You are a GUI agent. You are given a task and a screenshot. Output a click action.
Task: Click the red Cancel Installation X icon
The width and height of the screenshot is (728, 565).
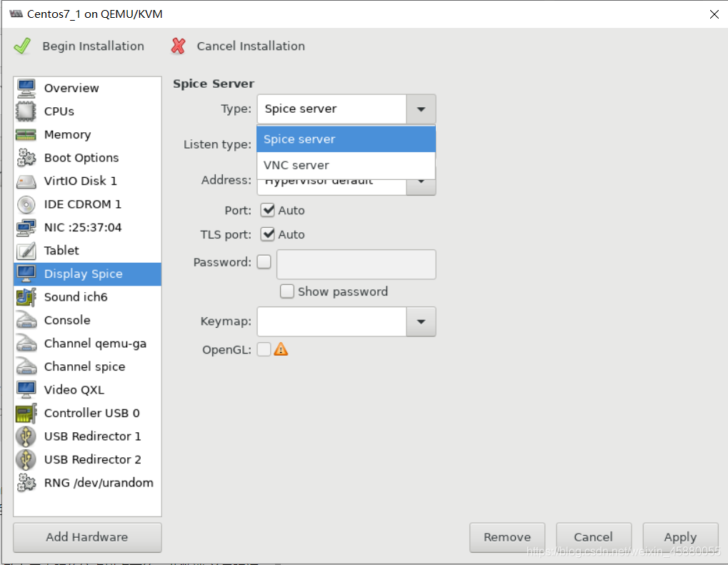179,46
